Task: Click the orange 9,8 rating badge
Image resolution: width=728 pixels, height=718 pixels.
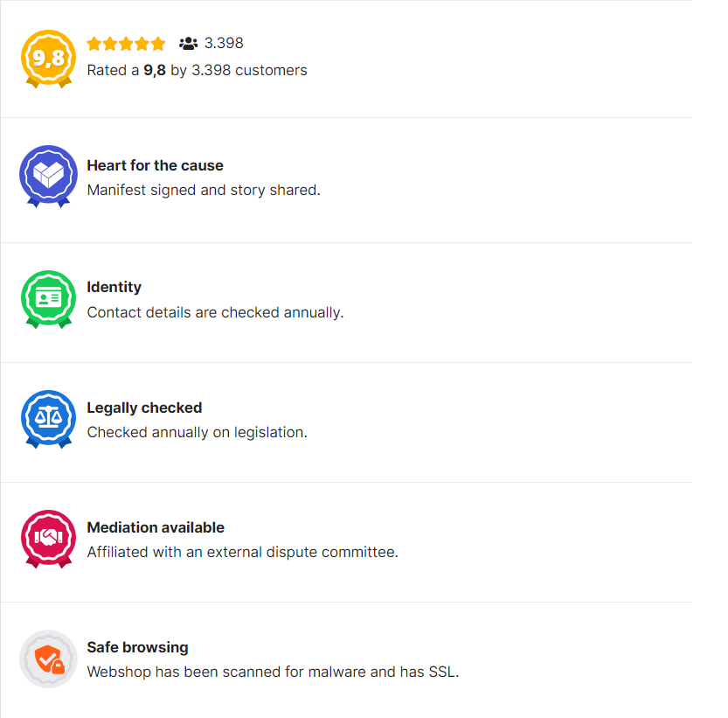Action: (48, 59)
